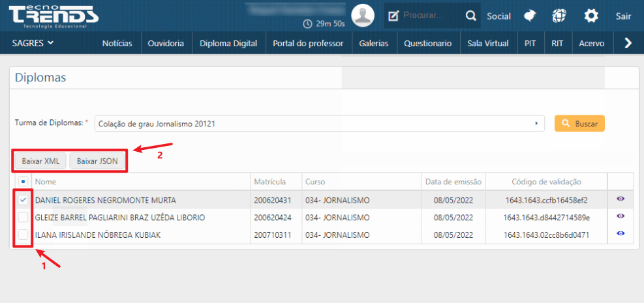View diploma of Daniel Rogeres via eye icon

[x=621, y=199]
